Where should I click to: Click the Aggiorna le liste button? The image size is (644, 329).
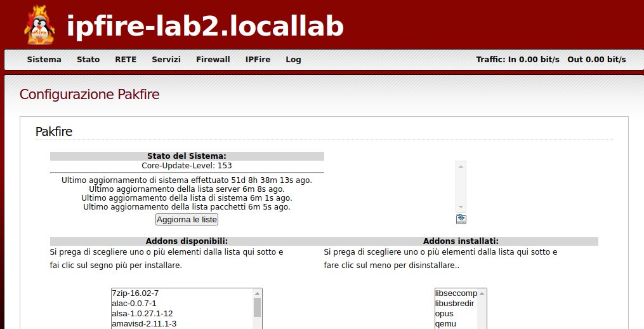(x=187, y=220)
